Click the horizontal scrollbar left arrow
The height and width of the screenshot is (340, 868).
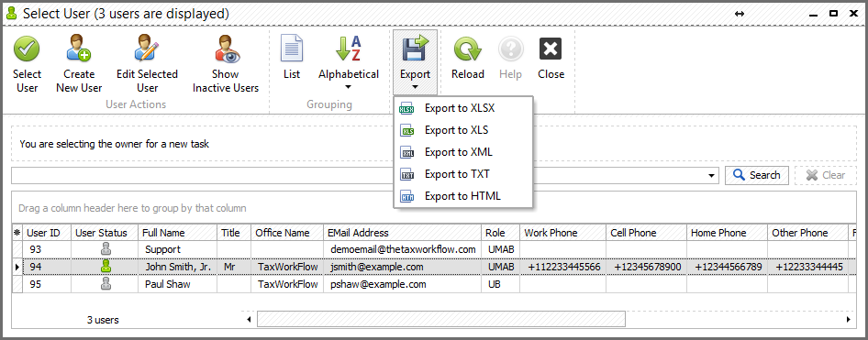(x=249, y=319)
